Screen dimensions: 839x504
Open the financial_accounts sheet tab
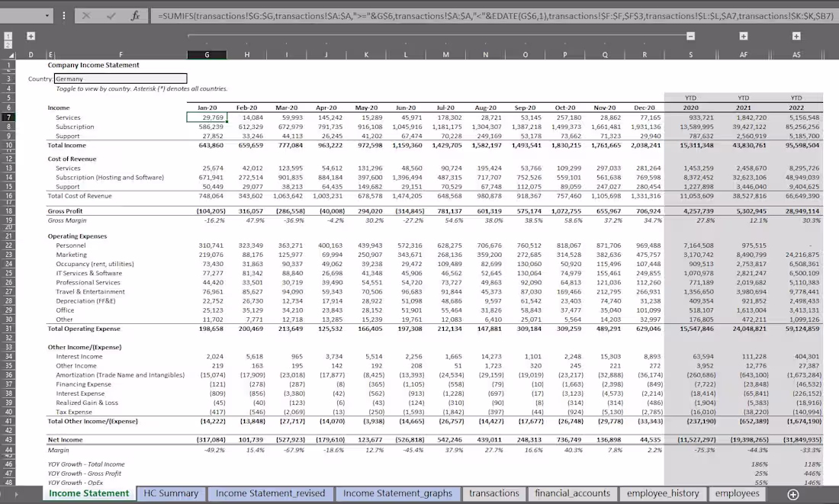pos(573,493)
